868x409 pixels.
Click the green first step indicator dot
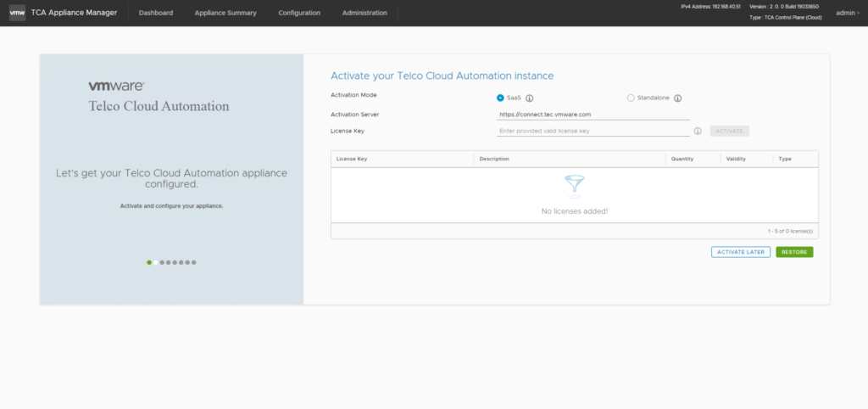point(149,262)
